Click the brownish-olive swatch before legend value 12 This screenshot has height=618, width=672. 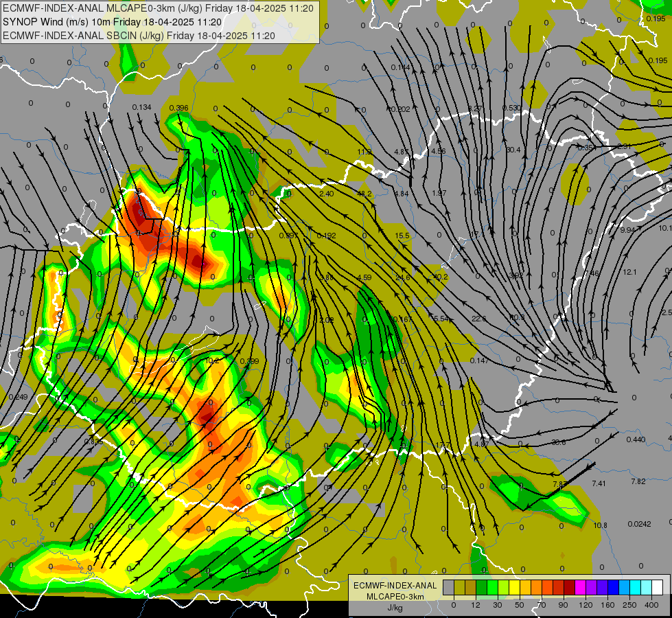[471, 588]
